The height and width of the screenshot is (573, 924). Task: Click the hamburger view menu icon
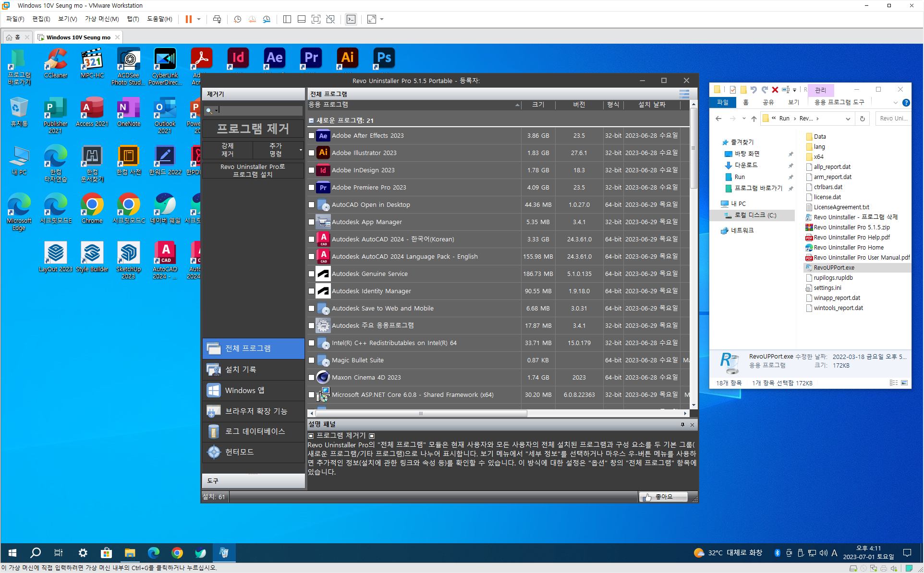coord(684,94)
